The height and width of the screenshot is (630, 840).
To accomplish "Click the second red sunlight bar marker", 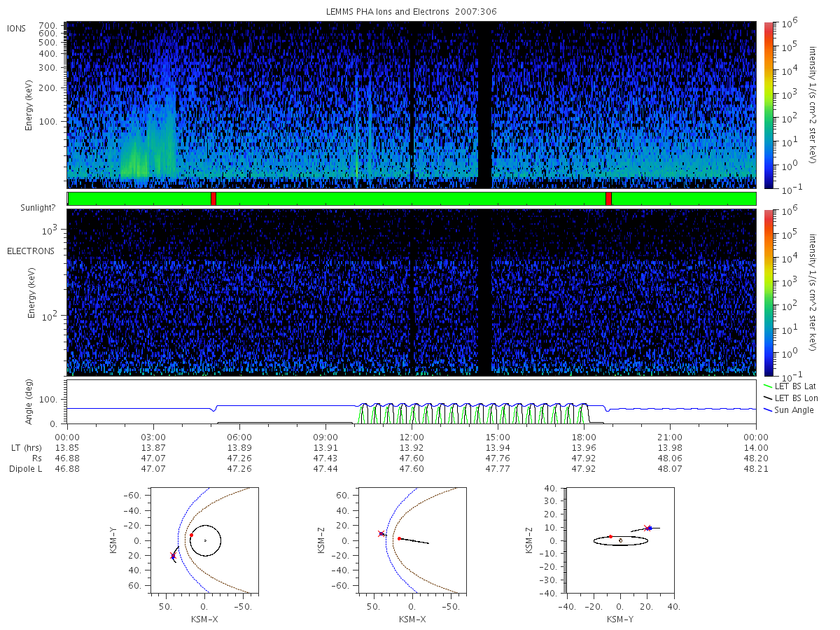I will point(608,199).
